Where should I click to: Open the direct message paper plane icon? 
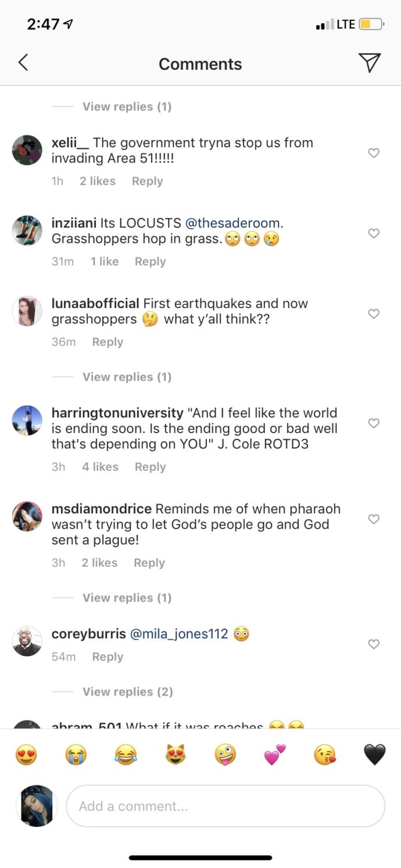pos(369,63)
